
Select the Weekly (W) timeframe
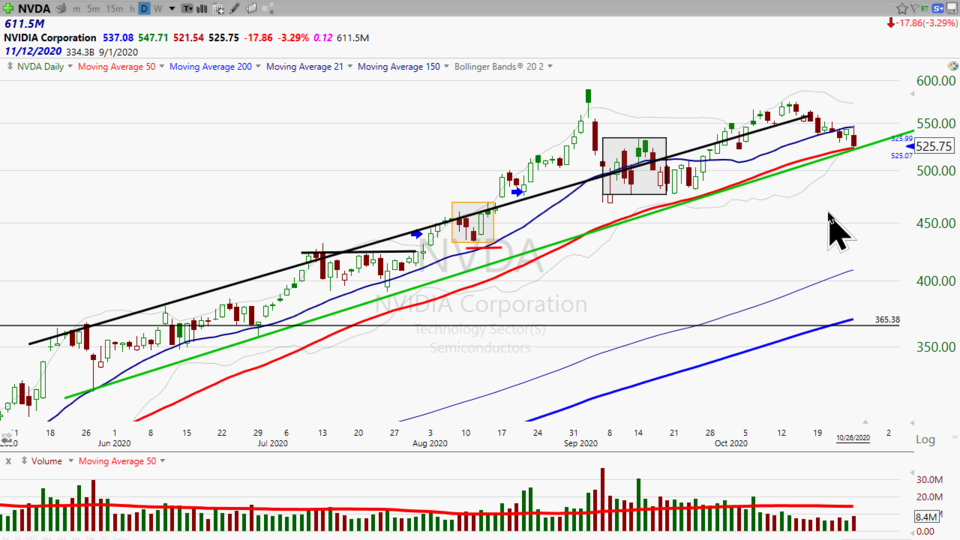click(158, 9)
